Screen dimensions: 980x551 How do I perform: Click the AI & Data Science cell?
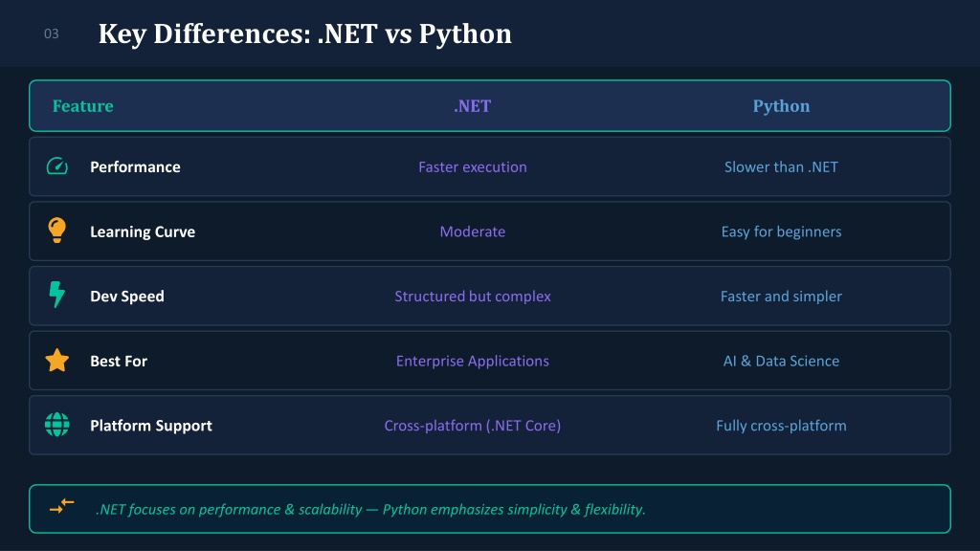pos(781,361)
